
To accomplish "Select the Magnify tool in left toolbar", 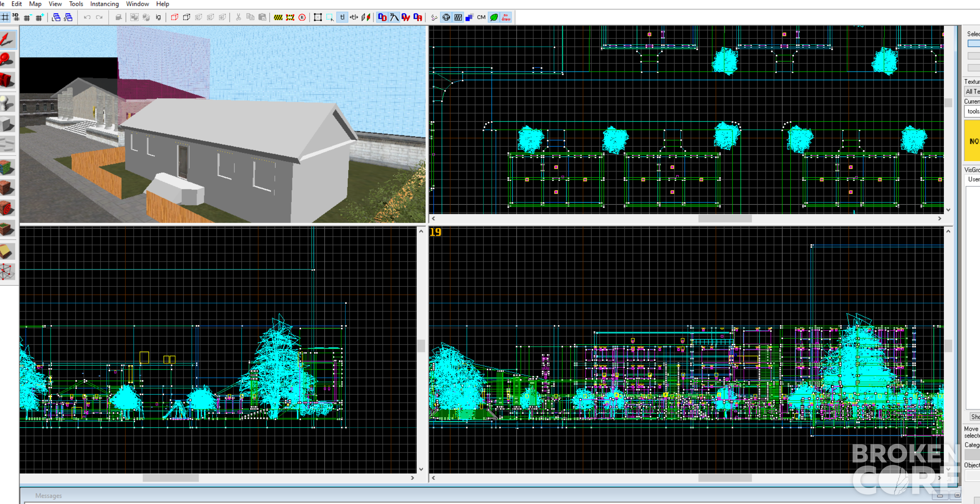I will pyautogui.click(x=7, y=59).
